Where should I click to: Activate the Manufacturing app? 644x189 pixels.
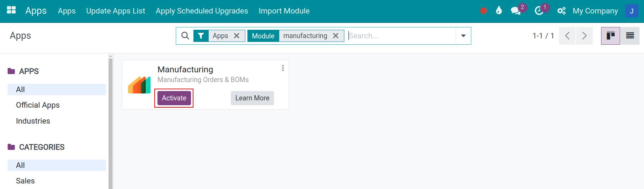point(174,98)
